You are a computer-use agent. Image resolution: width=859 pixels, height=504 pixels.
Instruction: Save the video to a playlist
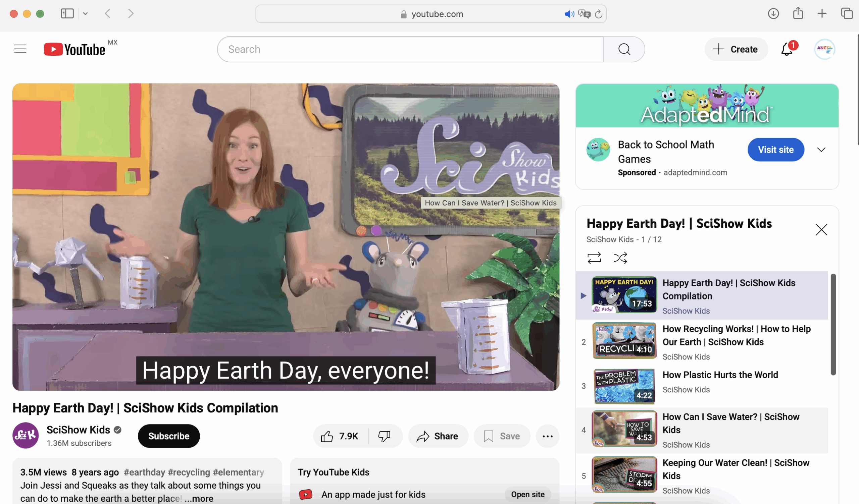[502, 436]
